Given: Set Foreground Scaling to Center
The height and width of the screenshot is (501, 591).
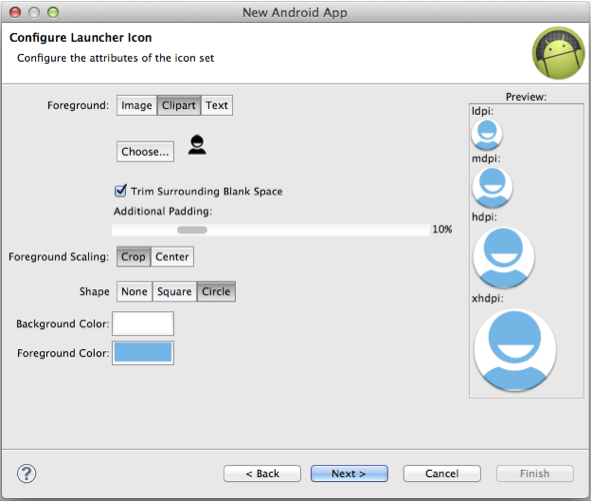Looking at the screenshot, I should (172, 257).
